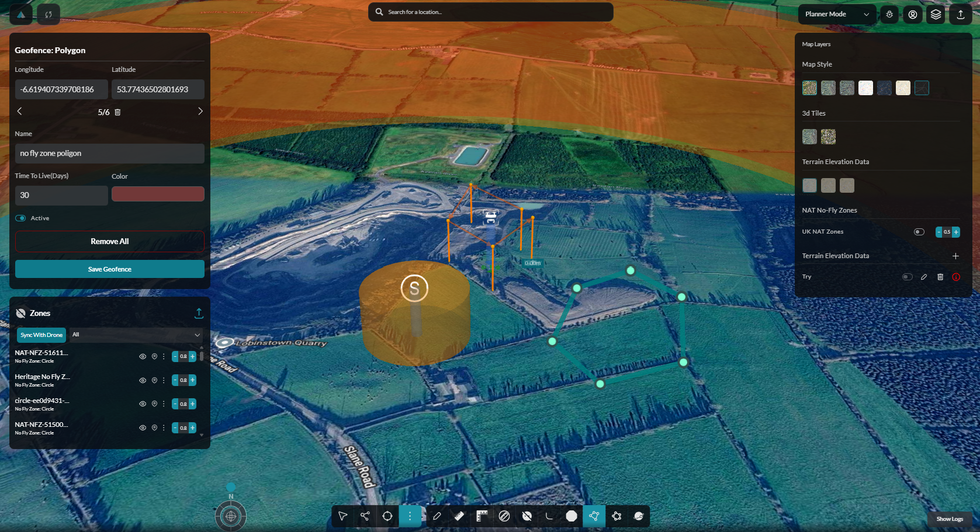
Task: Click Sync With Drone button
Action: point(41,335)
